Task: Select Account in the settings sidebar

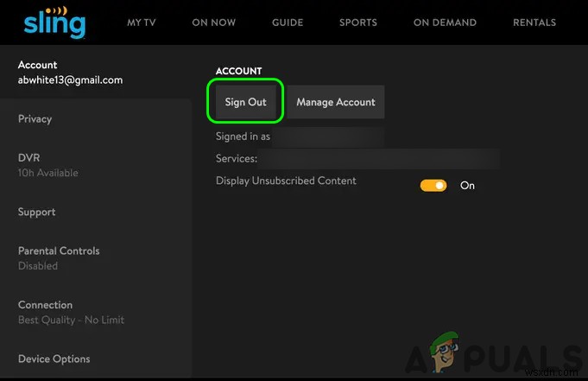Action: coord(70,73)
